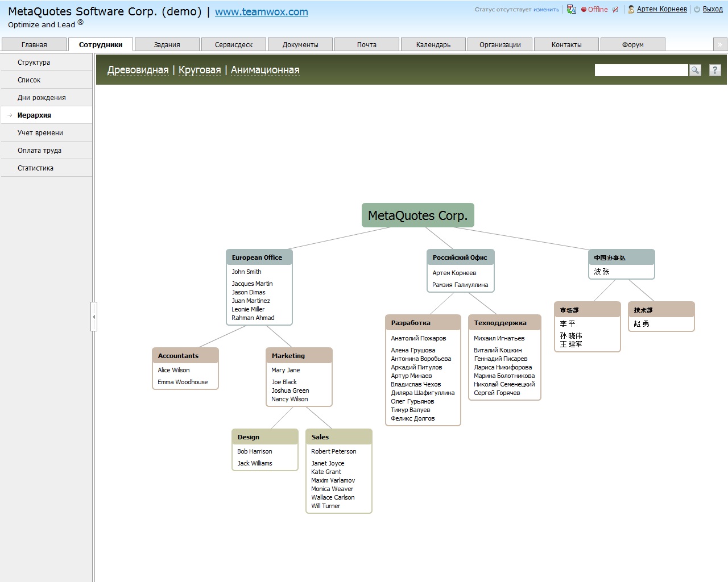Open the Контакты tab
The width and height of the screenshot is (728, 582).
click(566, 44)
